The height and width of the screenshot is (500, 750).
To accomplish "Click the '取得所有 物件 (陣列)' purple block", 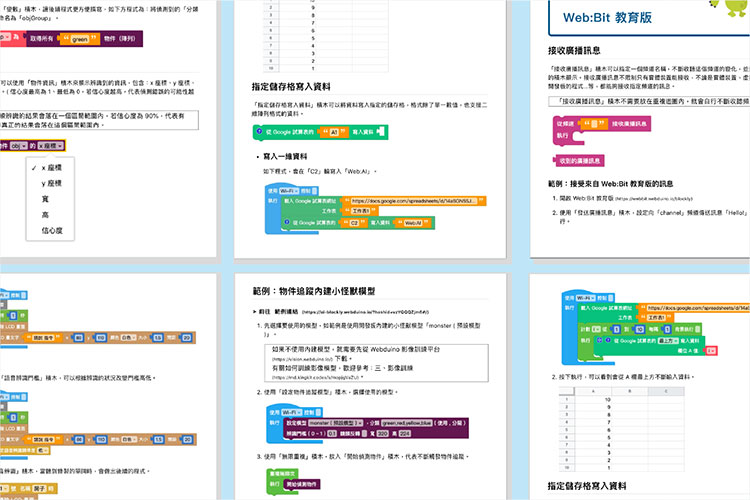I will pos(84,39).
